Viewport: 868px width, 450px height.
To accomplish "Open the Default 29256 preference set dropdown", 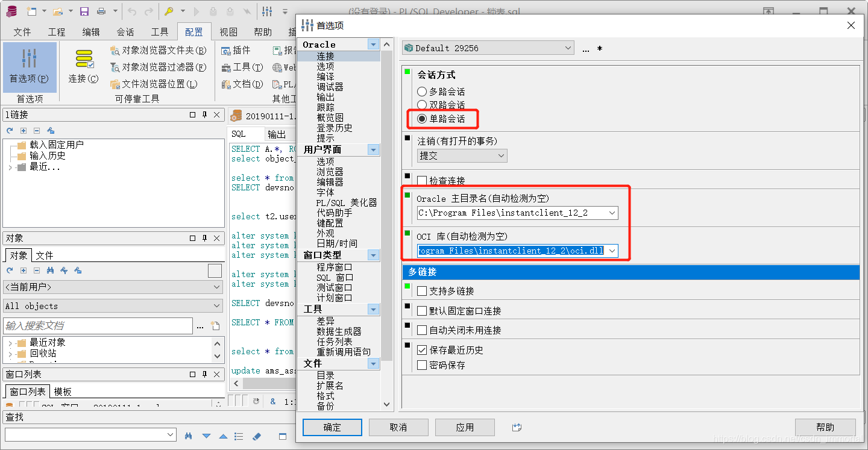I will click(x=488, y=48).
